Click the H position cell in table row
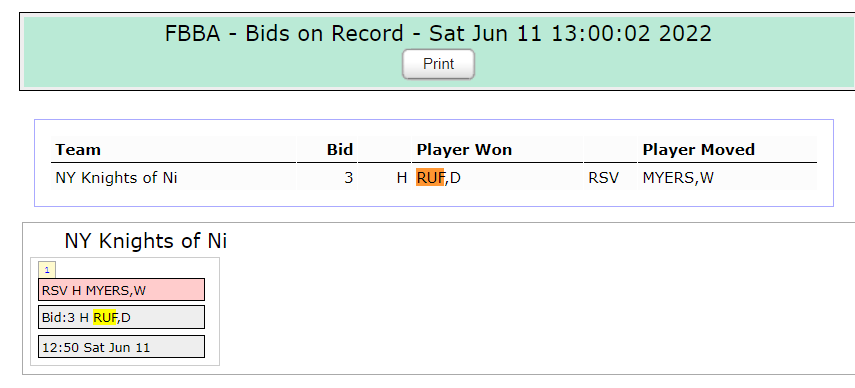Viewport: 855px width, 388px height. pyautogui.click(x=402, y=178)
